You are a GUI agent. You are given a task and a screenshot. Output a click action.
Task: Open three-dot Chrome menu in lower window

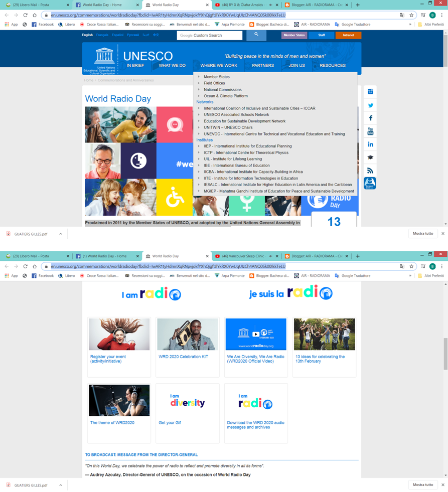pyautogui.click(x=441, y=266)
